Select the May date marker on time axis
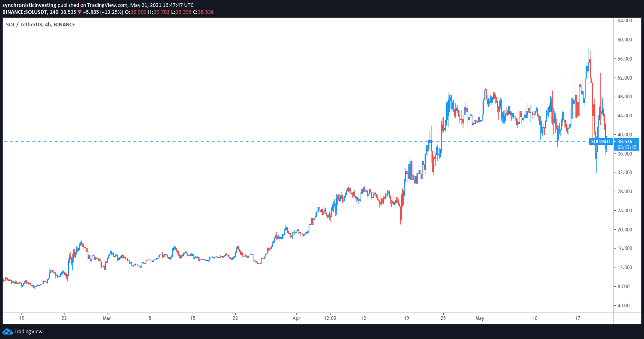This screenshot has height=339, width=644. point(480,318)
